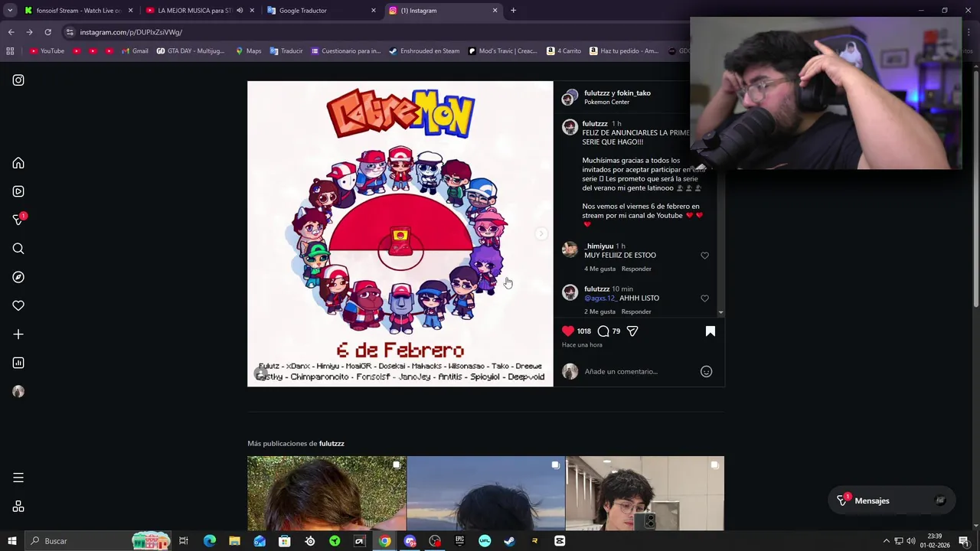The height and width of the screenshot is (551, 980).
Task: Launch Microsoft Edge from taskbar
Action: 209,541
